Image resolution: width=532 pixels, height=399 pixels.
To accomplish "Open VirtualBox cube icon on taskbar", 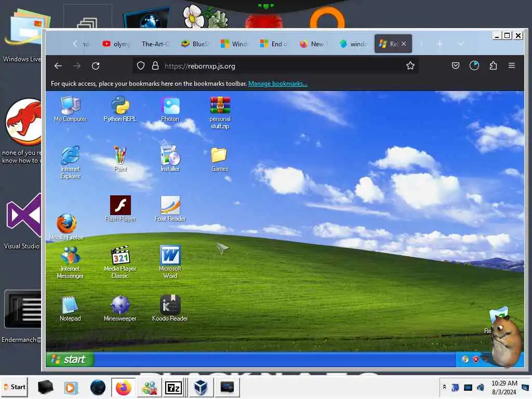I will point(201,388).
